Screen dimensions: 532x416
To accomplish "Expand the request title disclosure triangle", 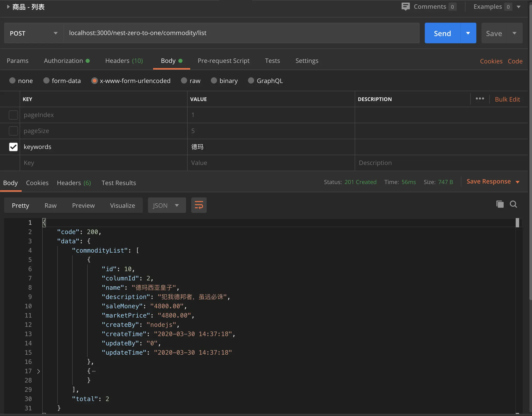I will pyautogui.click(x=8, y=7).
